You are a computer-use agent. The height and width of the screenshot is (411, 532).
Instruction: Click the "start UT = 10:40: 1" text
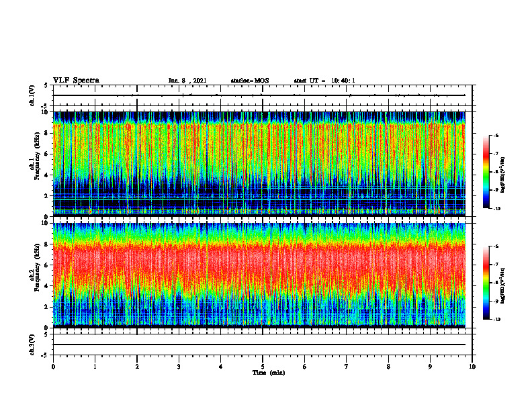(x=324, y=81)
